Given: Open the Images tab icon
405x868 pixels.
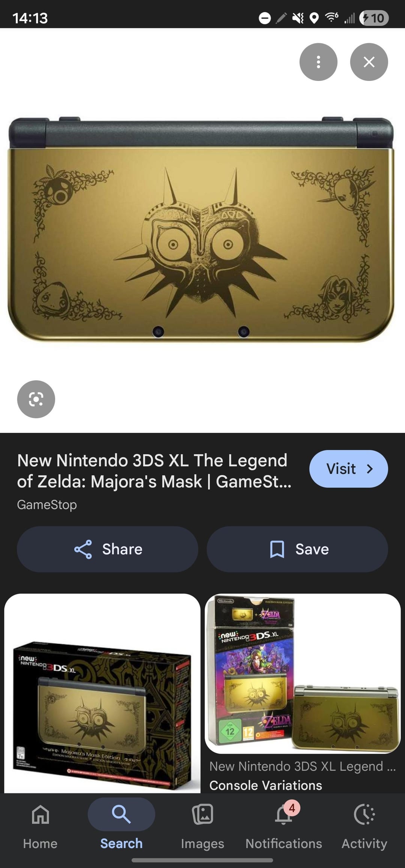Looking at the screenshot, I should (x=202, y=814).
